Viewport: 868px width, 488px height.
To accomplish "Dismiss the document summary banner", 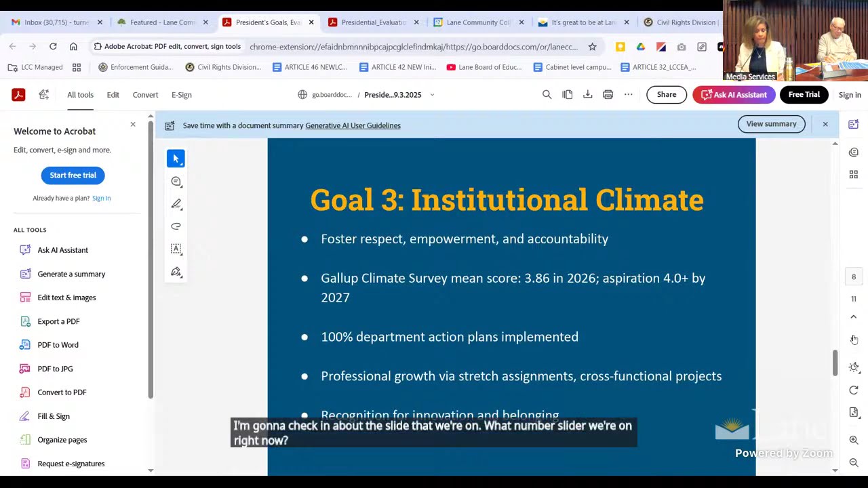I will click(x=825, y=125).
